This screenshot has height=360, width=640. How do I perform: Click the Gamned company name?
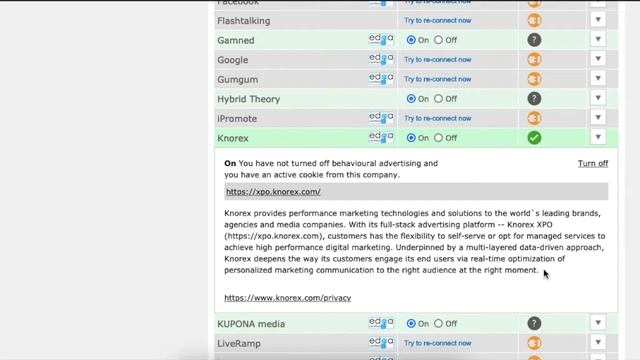(x=236, y=40)
